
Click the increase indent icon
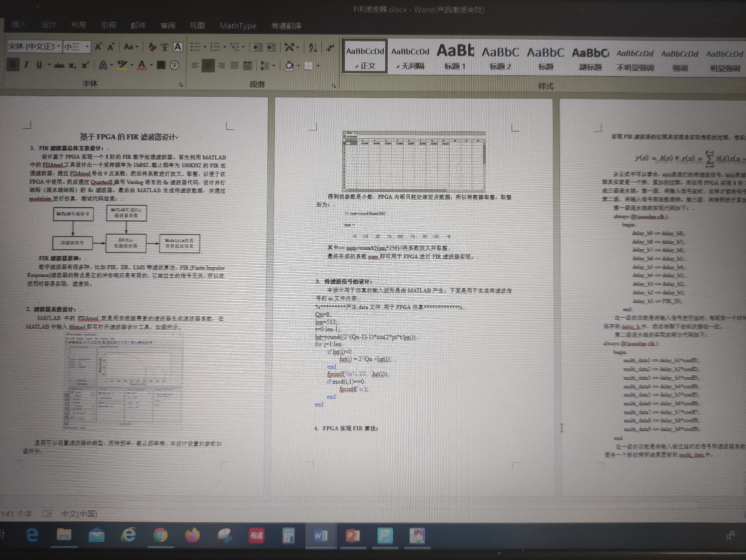(271, 47)
